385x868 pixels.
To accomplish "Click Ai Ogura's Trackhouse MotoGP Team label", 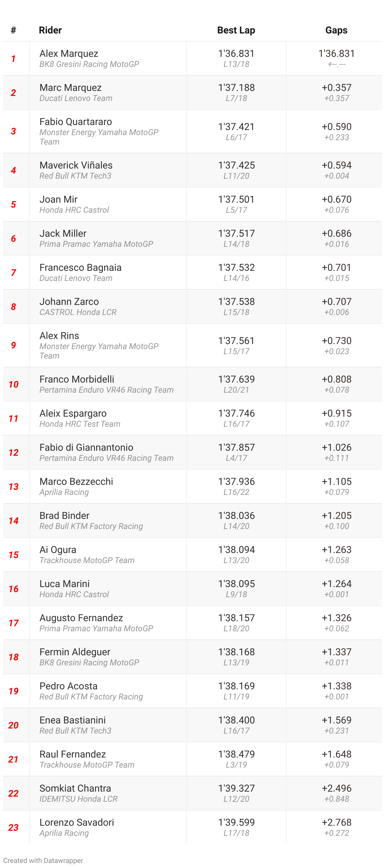I will tap(87, 560).
